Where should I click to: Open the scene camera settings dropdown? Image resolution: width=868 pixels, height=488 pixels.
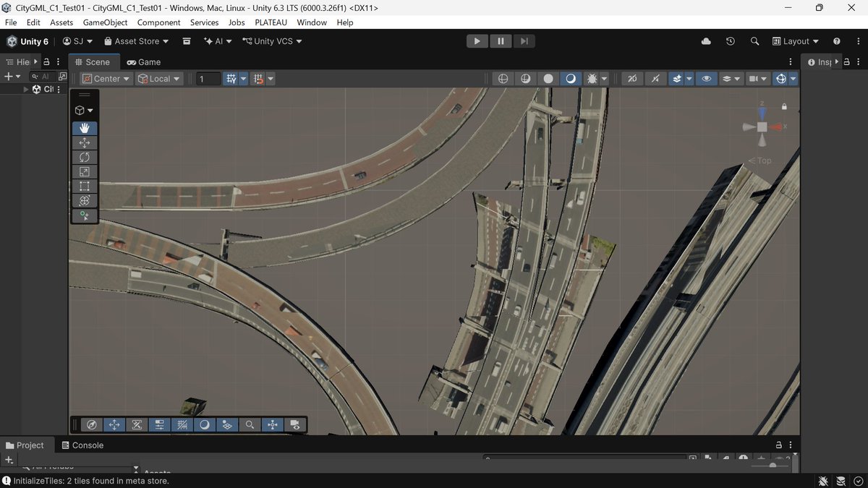coord(757,79)
